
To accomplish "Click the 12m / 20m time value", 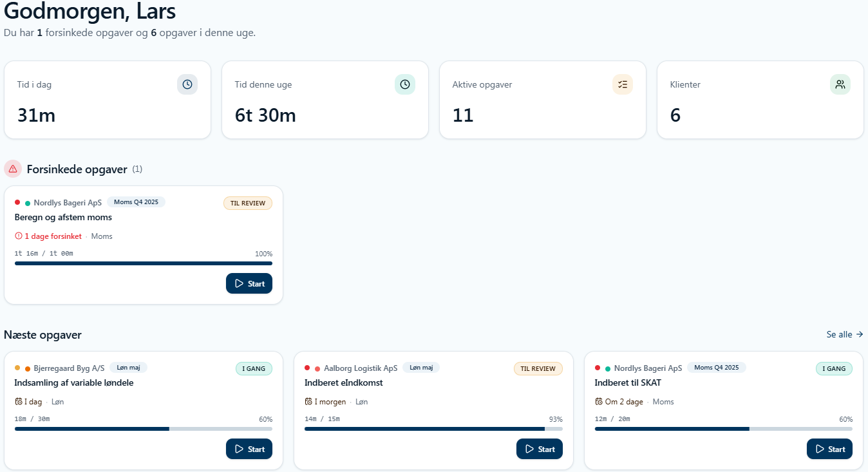I will pos(612,419).
